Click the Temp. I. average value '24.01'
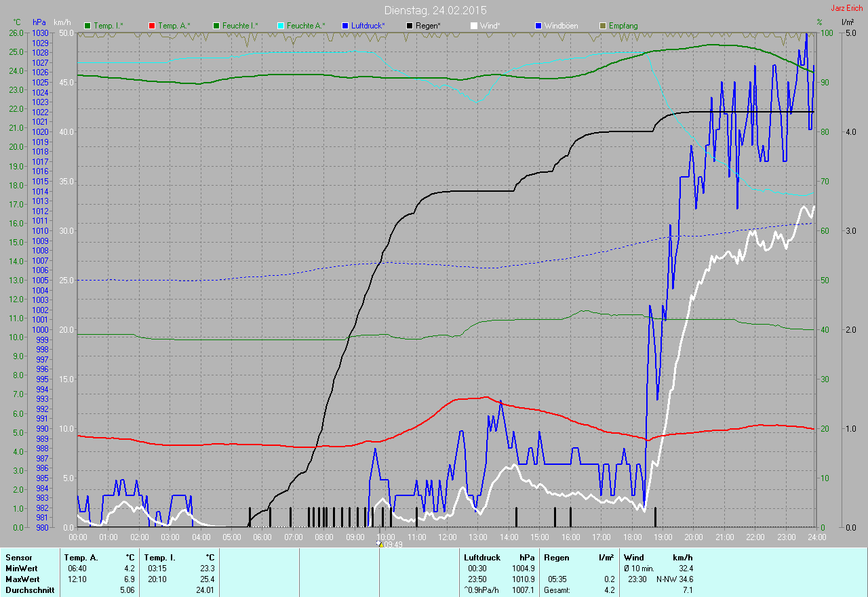 click(205, 590)
